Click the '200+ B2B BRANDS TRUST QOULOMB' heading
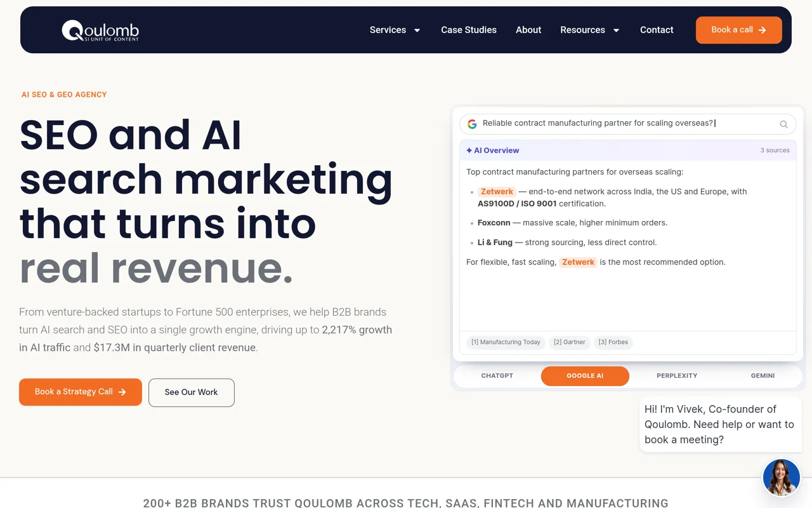The image size is (812, 508). click(x=406, y=503)
